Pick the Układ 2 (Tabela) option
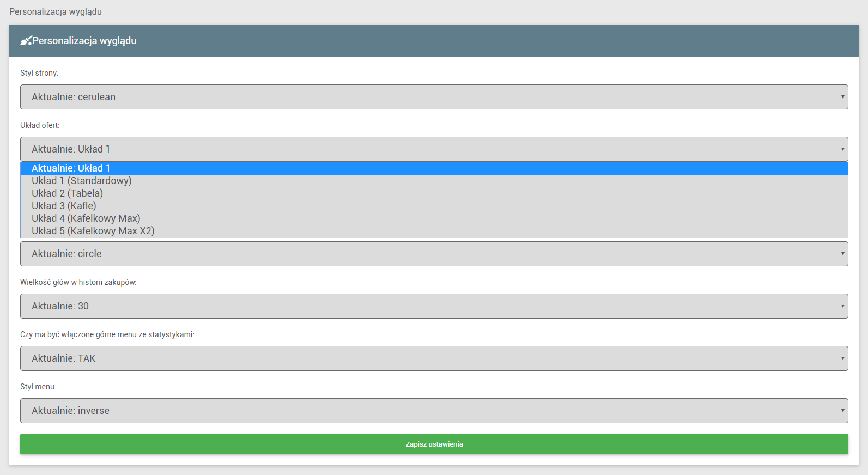Viewport: 868px width, 475px height. 68,193
